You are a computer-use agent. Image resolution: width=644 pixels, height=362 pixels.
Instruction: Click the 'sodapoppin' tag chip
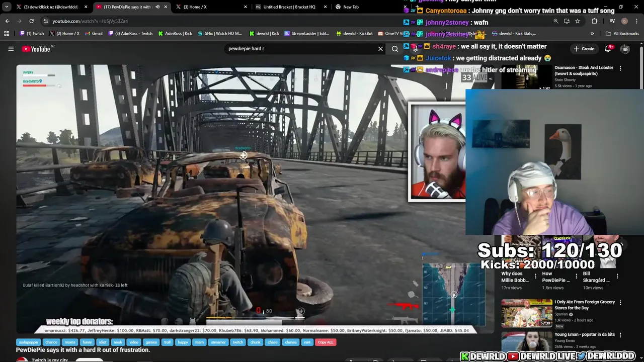(29, 342)
